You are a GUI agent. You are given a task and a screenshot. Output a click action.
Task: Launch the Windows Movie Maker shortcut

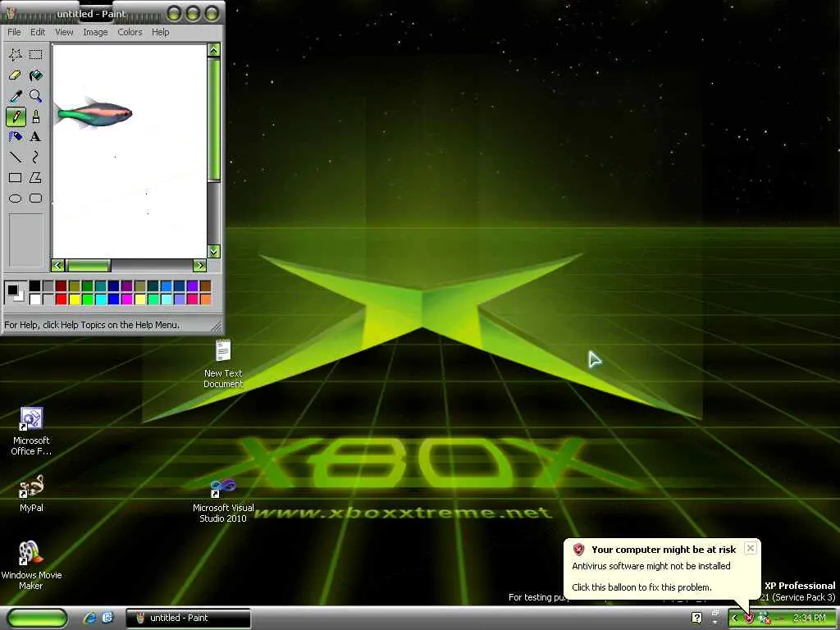[31, 565]
